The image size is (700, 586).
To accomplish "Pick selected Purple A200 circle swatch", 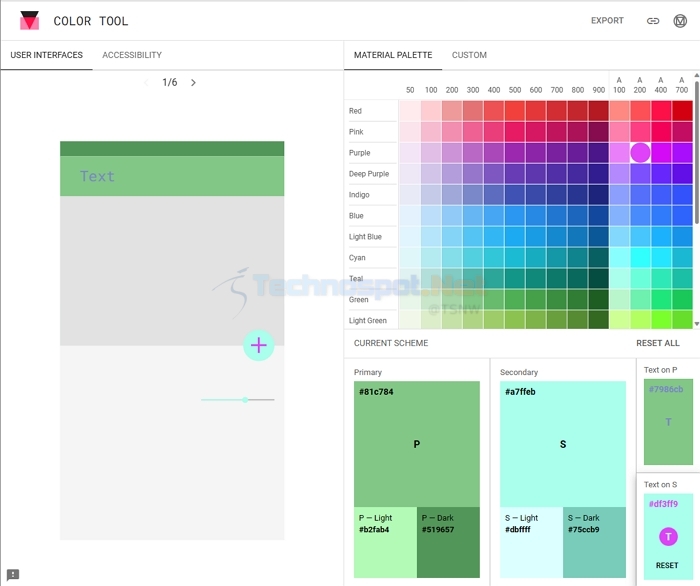I will (x=640, y=153).
